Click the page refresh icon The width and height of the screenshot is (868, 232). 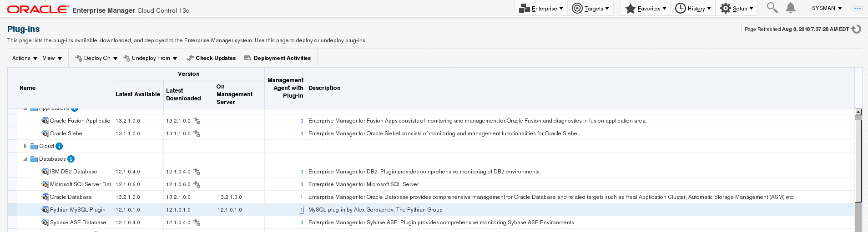point(856,29)
